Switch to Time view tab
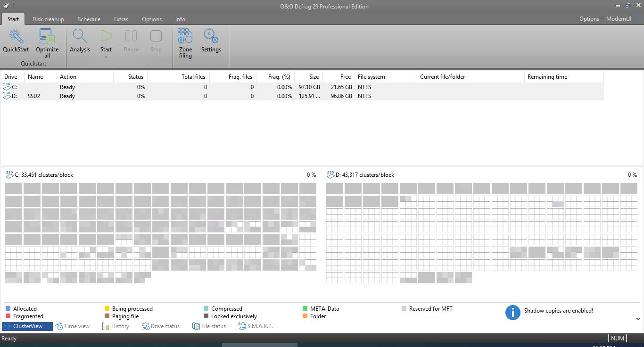644x347 pixels. (73, 326)
